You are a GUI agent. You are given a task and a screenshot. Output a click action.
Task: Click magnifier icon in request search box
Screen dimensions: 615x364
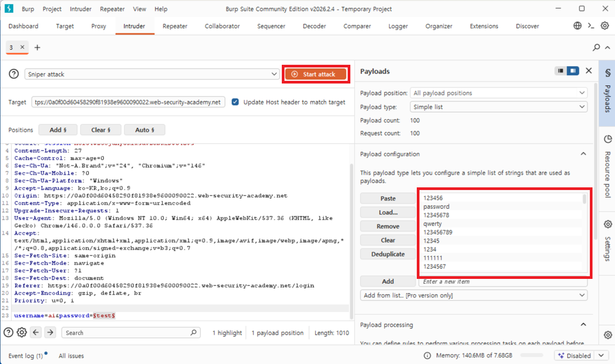click(x=193, y=332)
